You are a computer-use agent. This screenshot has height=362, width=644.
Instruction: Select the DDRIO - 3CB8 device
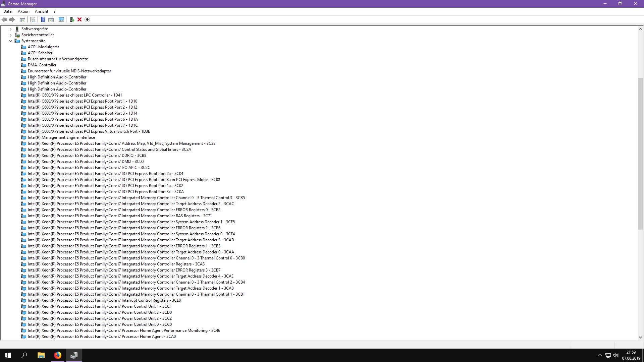click(87, 156)
